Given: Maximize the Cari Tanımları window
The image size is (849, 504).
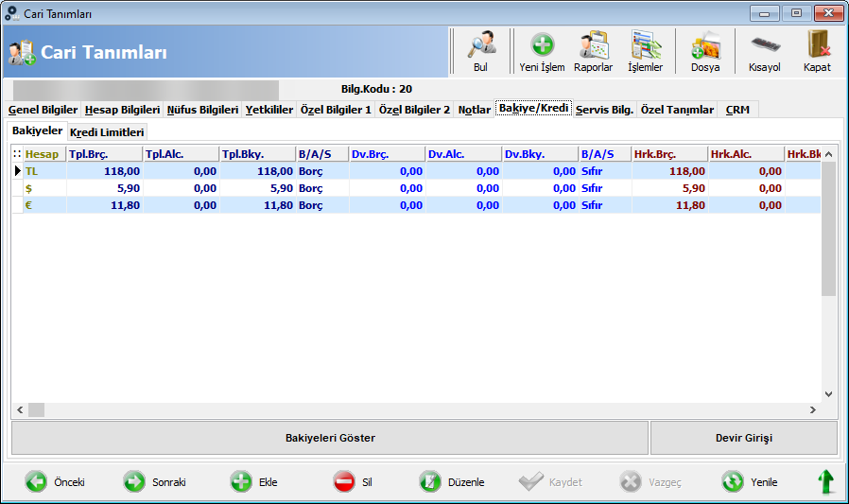Looking at the screenshot, I should pyautogui.click(x=796, y=13).
